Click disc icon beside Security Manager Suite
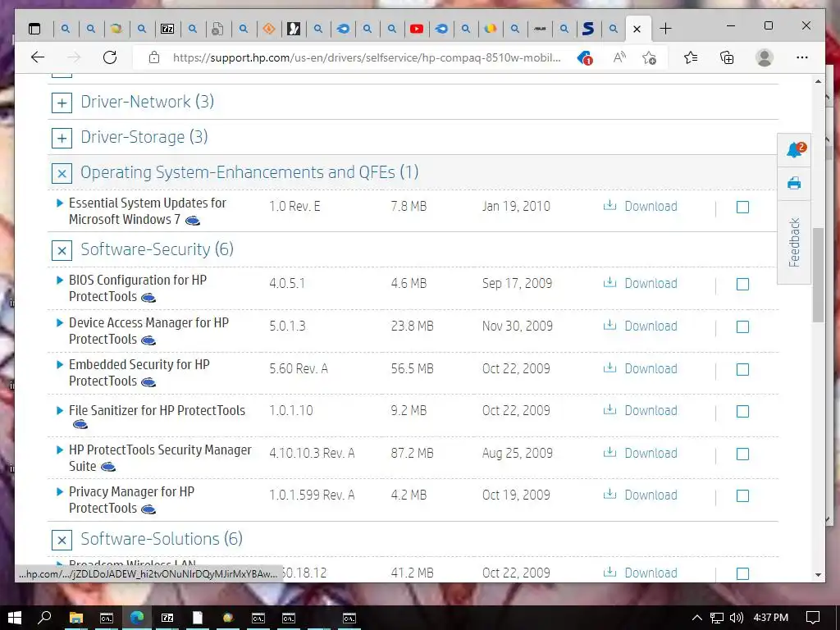 [x=108, y=467]
